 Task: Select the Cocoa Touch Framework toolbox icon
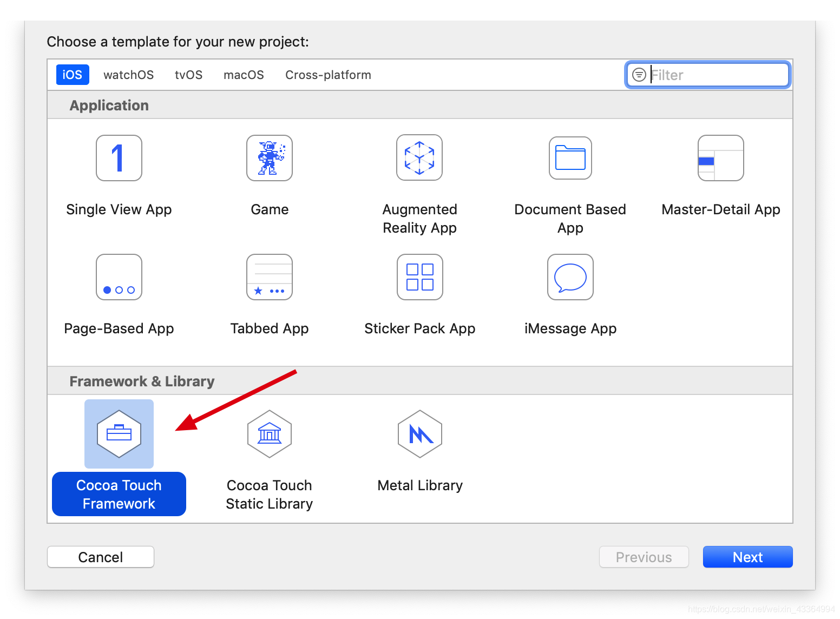[x=119, y=434]
